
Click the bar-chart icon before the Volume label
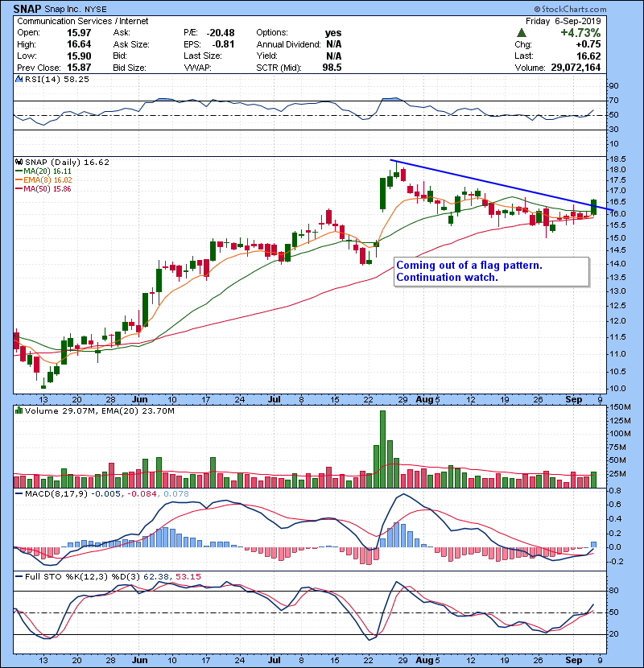(x=19, y=410)
